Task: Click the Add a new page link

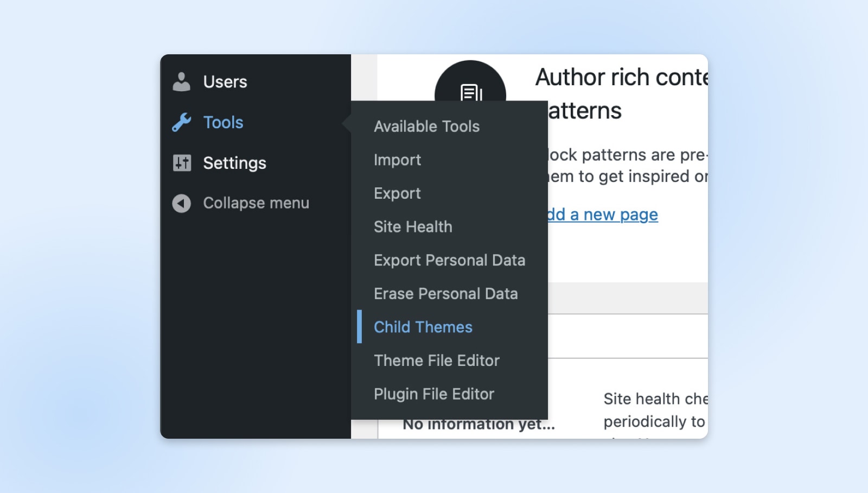Action: click(x=602, y=214)
